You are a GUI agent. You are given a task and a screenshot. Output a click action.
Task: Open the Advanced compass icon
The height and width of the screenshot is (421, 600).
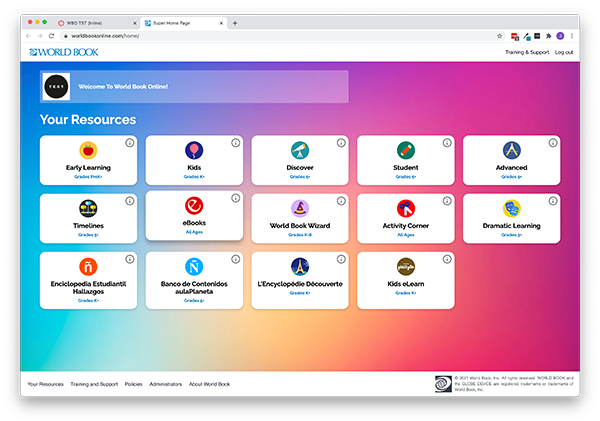(512, 150)
